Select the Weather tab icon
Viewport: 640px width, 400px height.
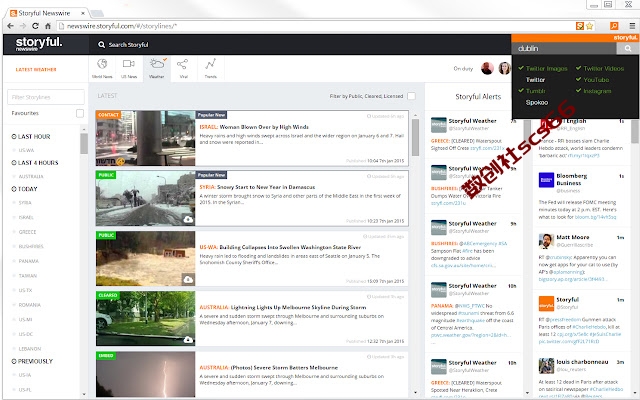click(x=157, y=64)
